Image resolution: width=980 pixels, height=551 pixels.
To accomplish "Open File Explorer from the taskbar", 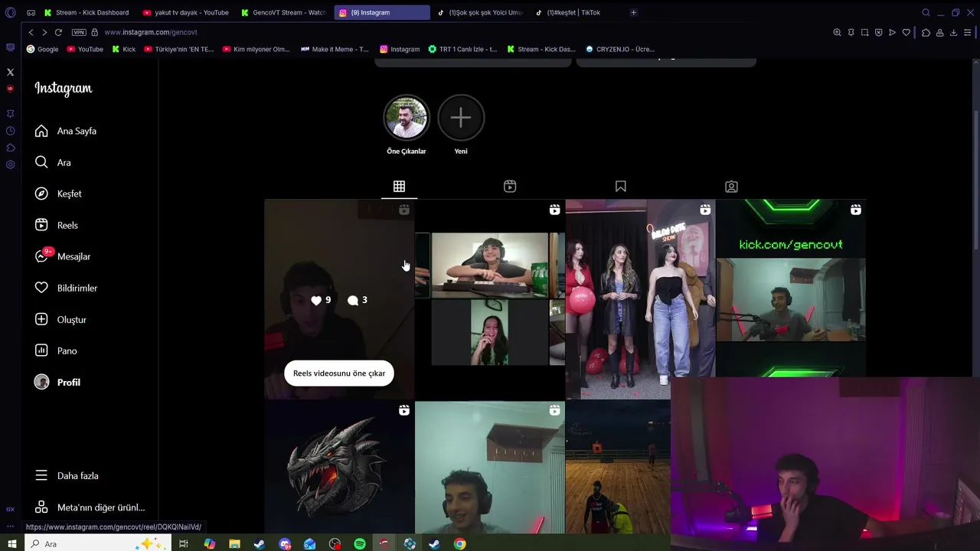I will pos(234,544).
